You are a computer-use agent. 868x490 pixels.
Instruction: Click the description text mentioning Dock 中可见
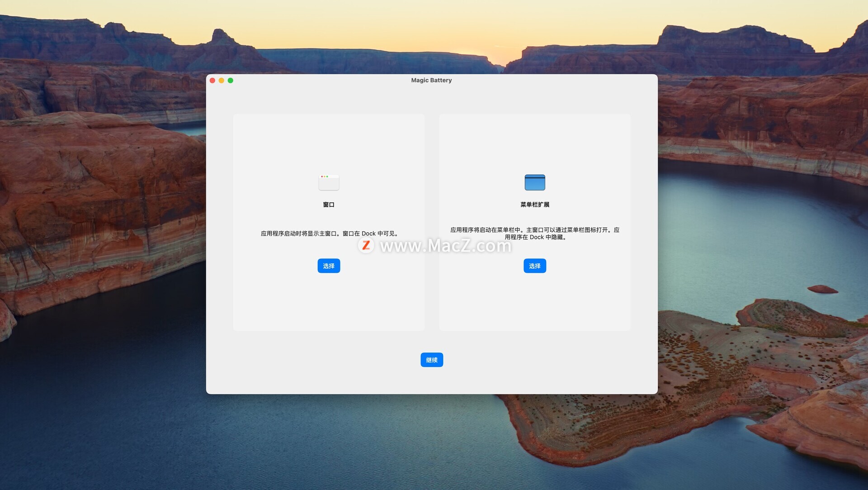(x=329, y=233)
